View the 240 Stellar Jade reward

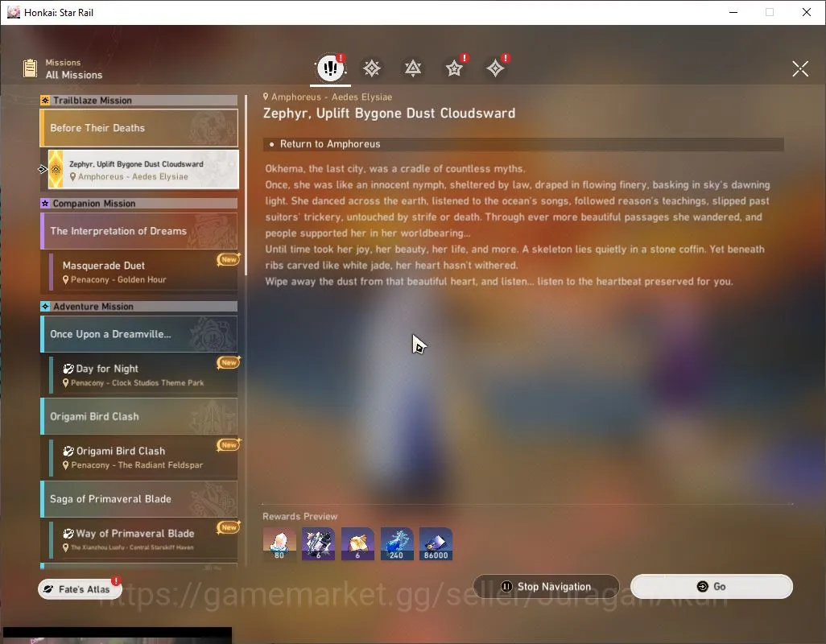pos(397,543)
